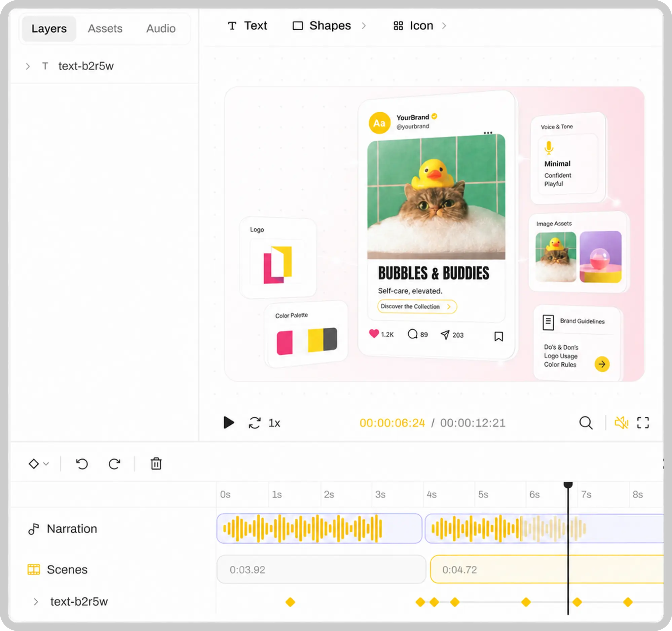The image size is (672, 631).
Task: Select the 0:04.72 scene clip
Action: 547,569
